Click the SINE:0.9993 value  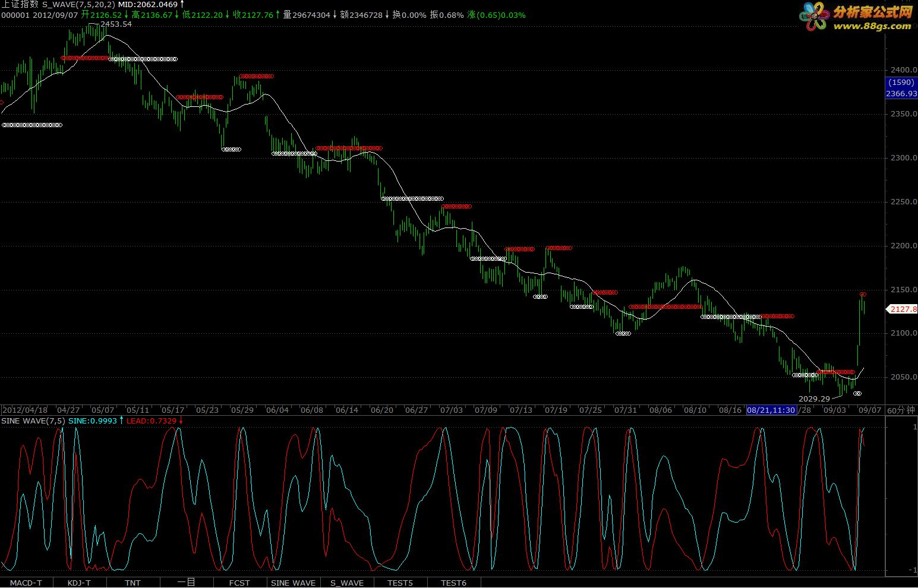[x=93, y=421]
